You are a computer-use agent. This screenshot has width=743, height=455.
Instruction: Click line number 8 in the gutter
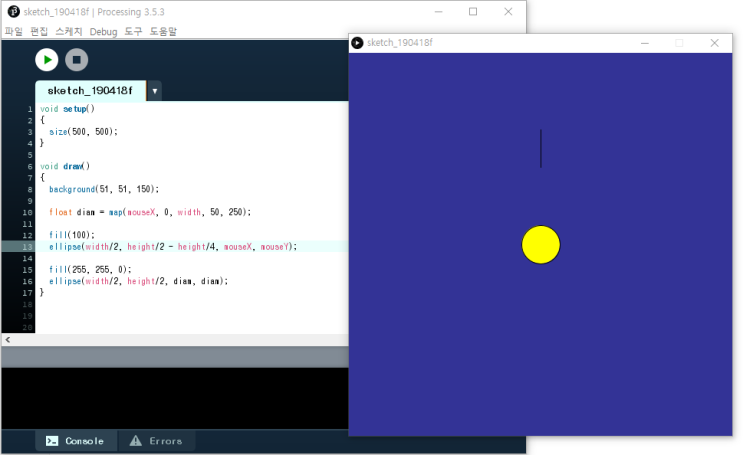coord(30,190)
